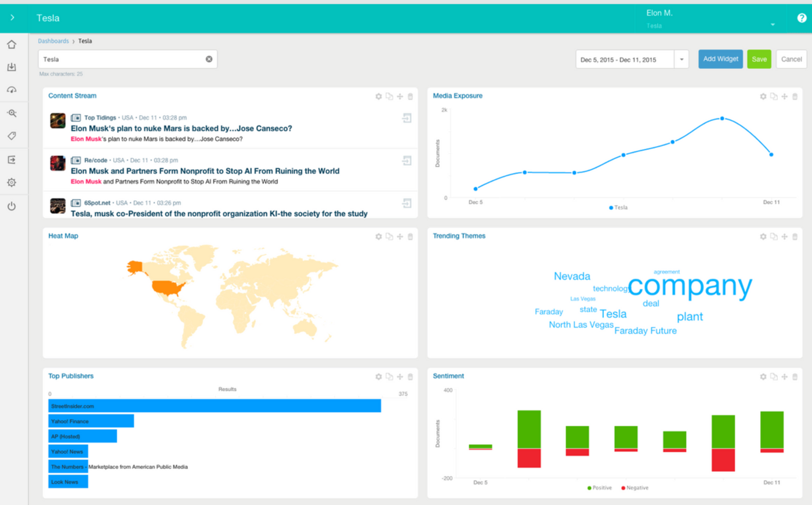812x505 pixels.
Task: Open Heat Map widget settings gear
Action: pyautogui.click(x=379, y=237)
